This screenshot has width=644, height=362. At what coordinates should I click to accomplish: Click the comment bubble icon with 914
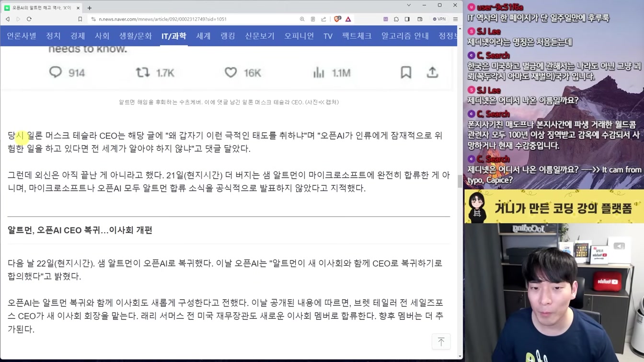click(56, 72)
